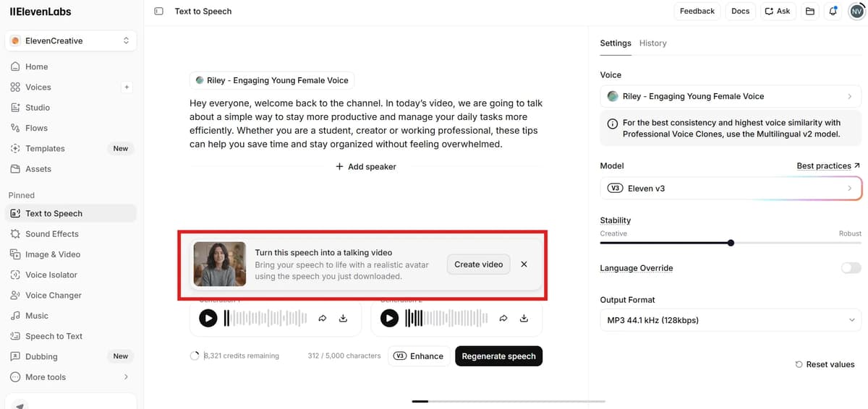Open Music tool
The width and height of the screenshot is (868, 409).
[x=70, y=316]
